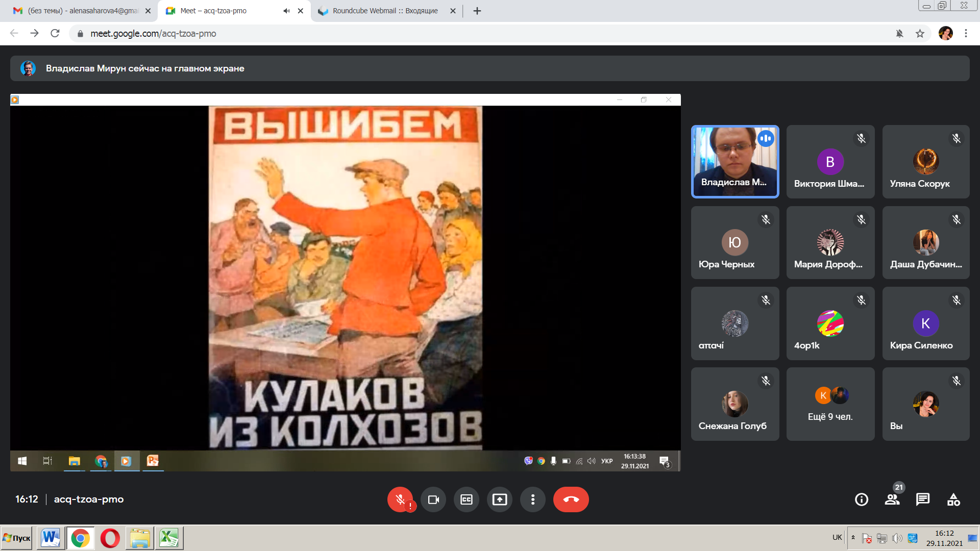This screenshot has width=980, height=551.
Task: Open the Activities panel icon
Action: pos(953,499)
